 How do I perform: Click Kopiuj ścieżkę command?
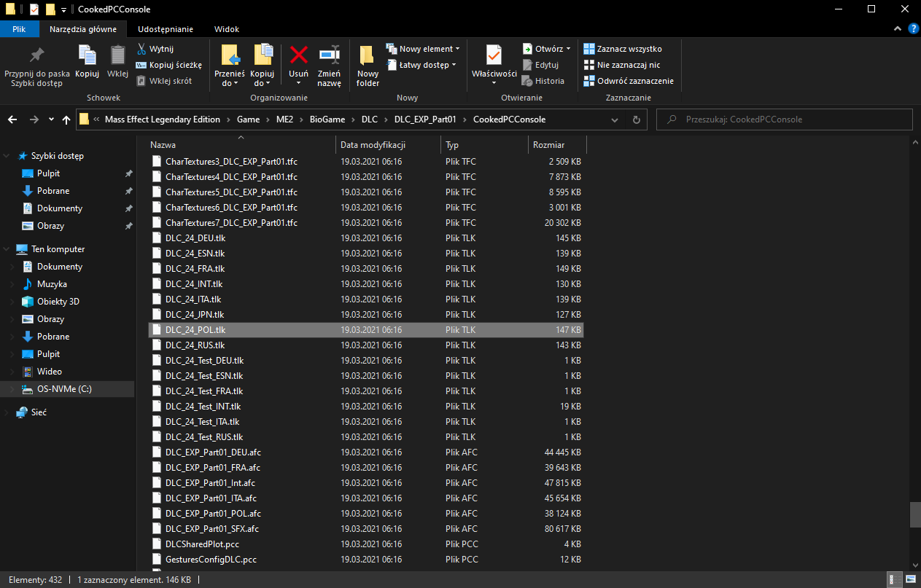tap(168, 65)
